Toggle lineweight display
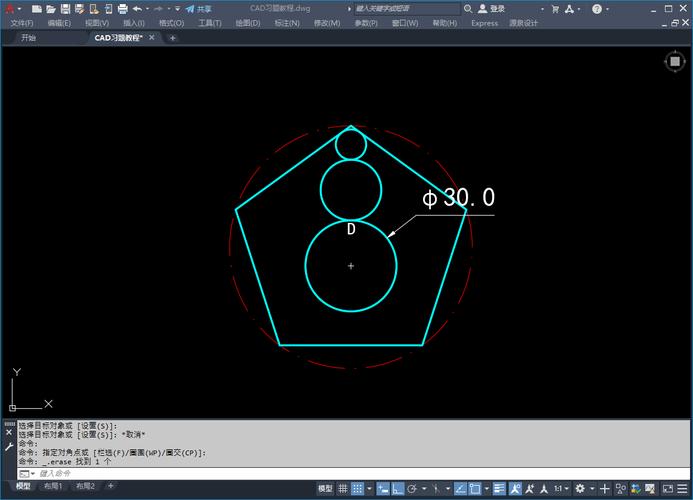The height and width of the screenshot is (500, 693). coord(499,489)
